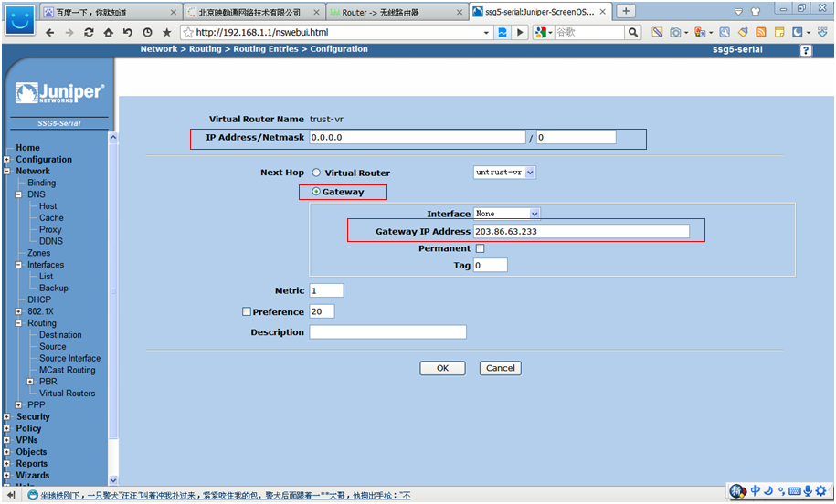Select the Gateway radio button
Viewport: 836px width, 504px height.
coord(316,192)
